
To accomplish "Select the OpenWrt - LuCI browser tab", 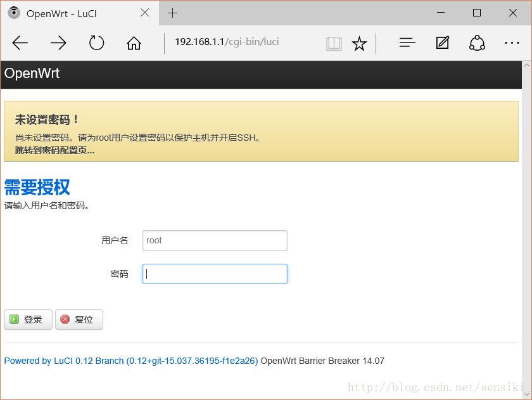I will click(79, 13).
